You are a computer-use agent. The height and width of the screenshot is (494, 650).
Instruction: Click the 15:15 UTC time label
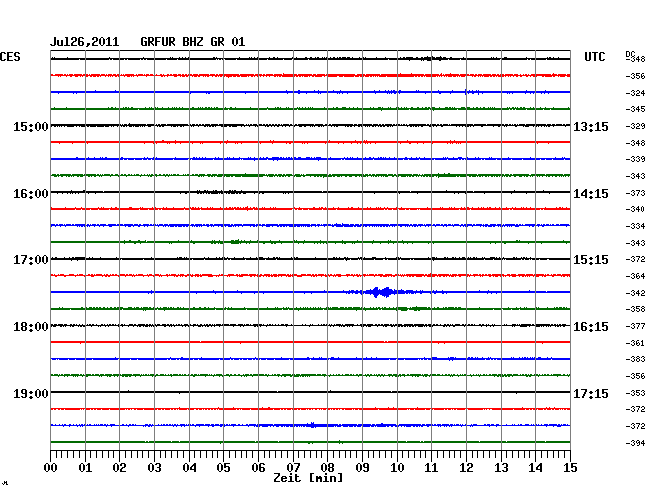pyautogui.click(x=591, y=260)
